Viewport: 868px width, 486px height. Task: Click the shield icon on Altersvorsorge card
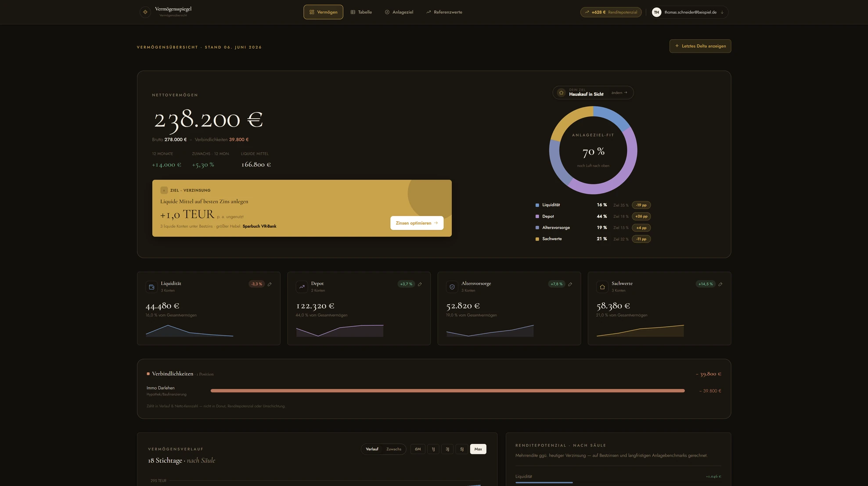(452, 287)
